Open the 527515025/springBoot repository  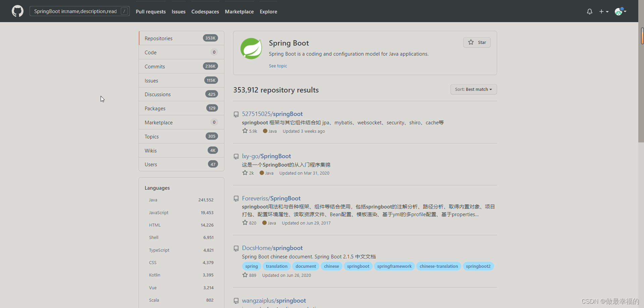(272, 114)
